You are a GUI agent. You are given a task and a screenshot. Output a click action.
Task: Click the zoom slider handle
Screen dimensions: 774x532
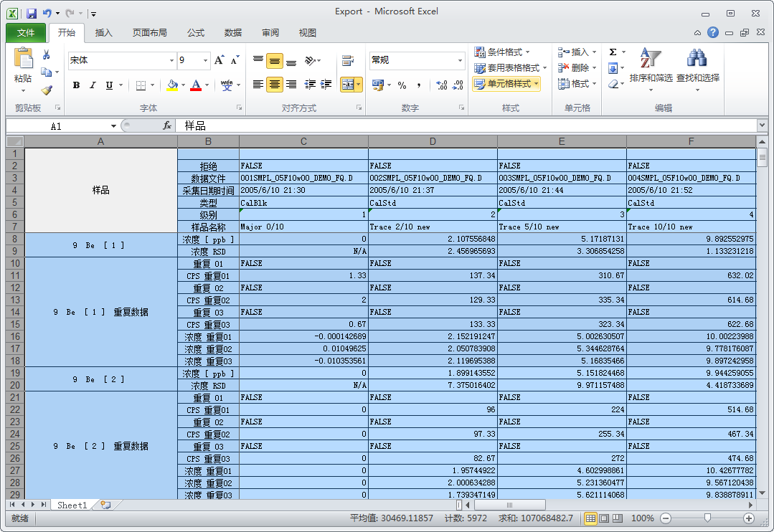pos(707,518)
